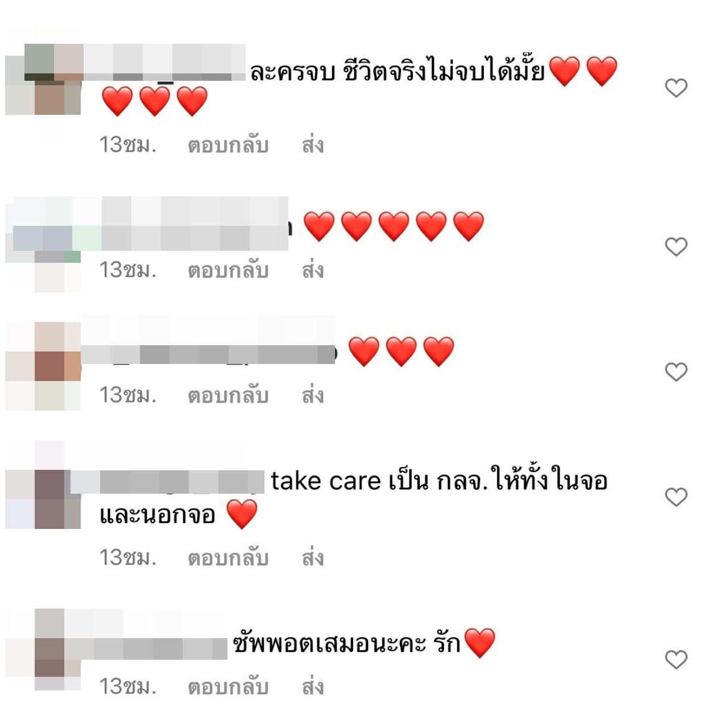The width and height of the screenshot is (728, 728).
Task: Open avatar of three-hearts comment's author
Action: tap(43, 367)
